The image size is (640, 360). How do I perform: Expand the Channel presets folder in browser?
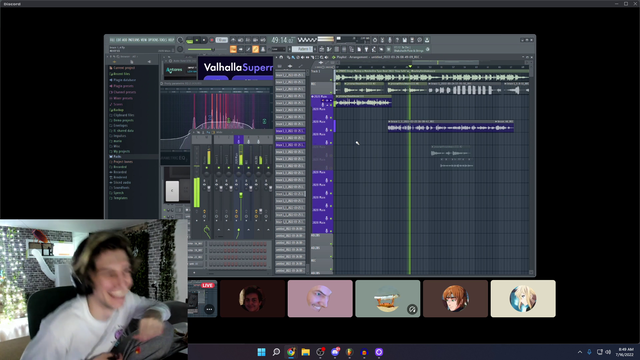[123, 92]
